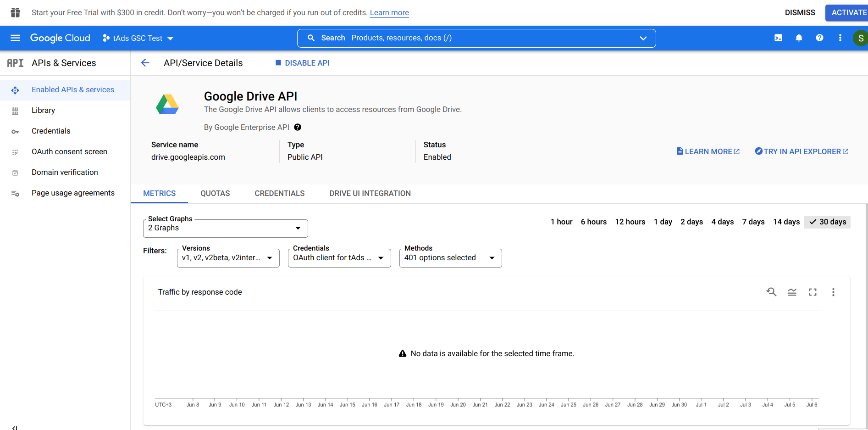Viewport: 868px width, 430px height.
Task: Click the API logo in sidebar header
Action: 15,63
